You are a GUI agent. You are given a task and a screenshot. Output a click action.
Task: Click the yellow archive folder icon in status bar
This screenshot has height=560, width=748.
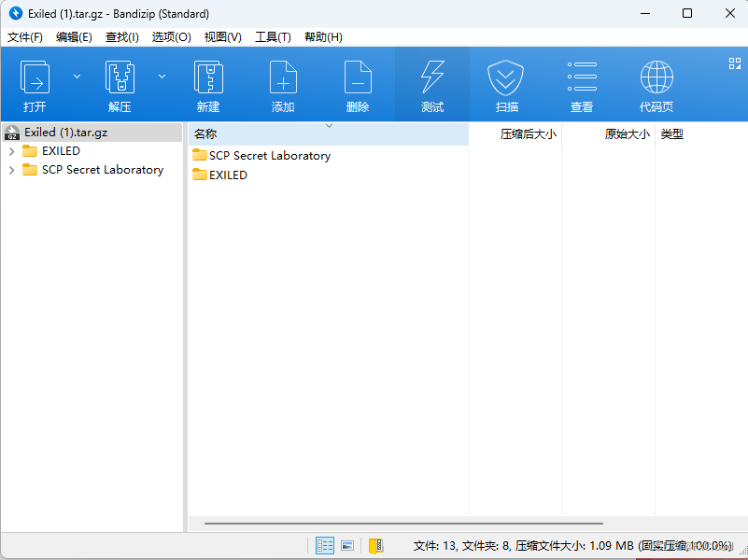click(x=376, y=546)
